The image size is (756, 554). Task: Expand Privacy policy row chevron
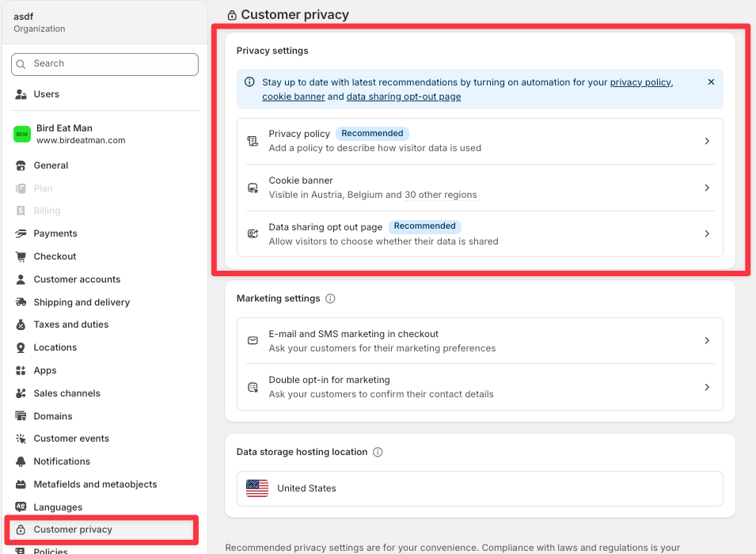(707, 141)
